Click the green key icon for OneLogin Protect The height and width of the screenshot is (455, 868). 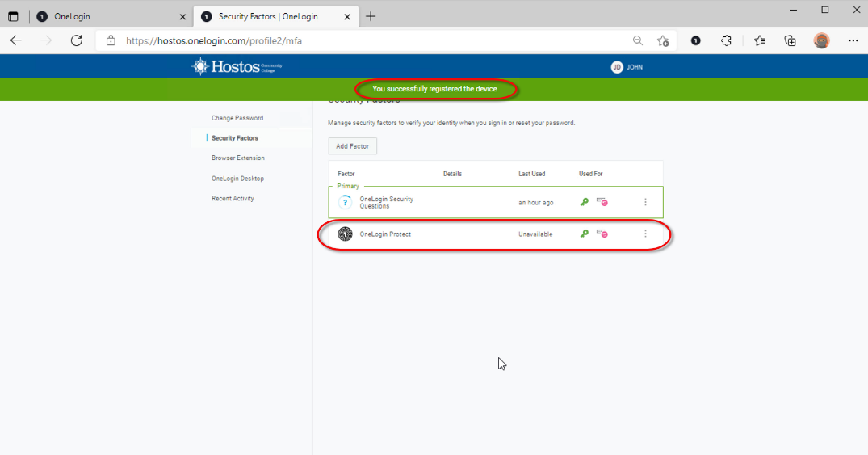[584, 234]
